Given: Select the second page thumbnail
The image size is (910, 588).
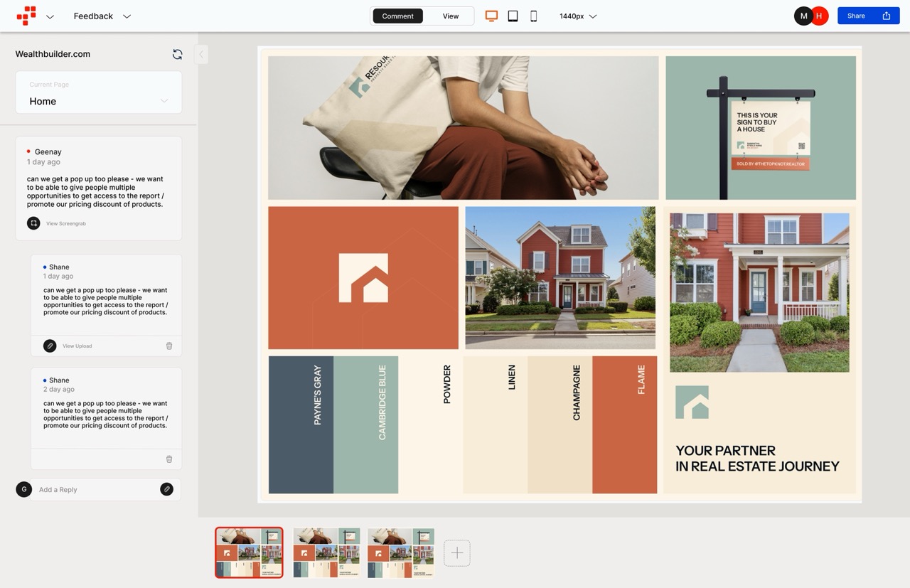Looking at the screenshot, I should click(x=326, y=552).
